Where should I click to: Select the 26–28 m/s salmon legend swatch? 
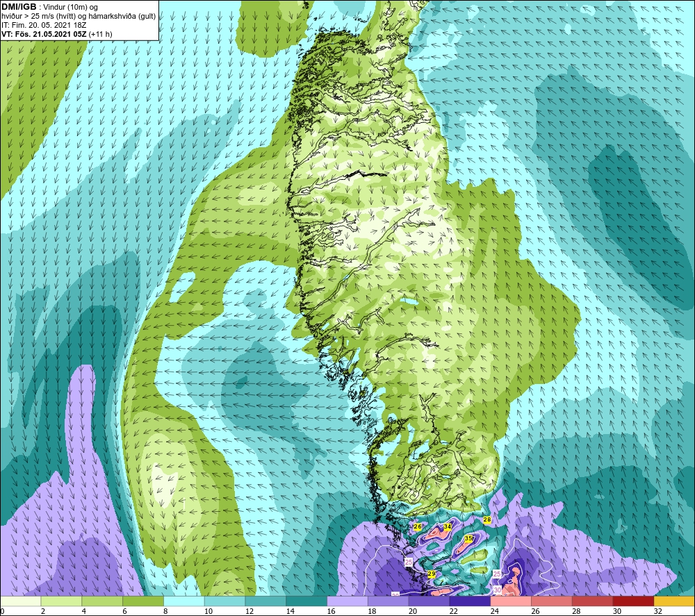(552, 601)
